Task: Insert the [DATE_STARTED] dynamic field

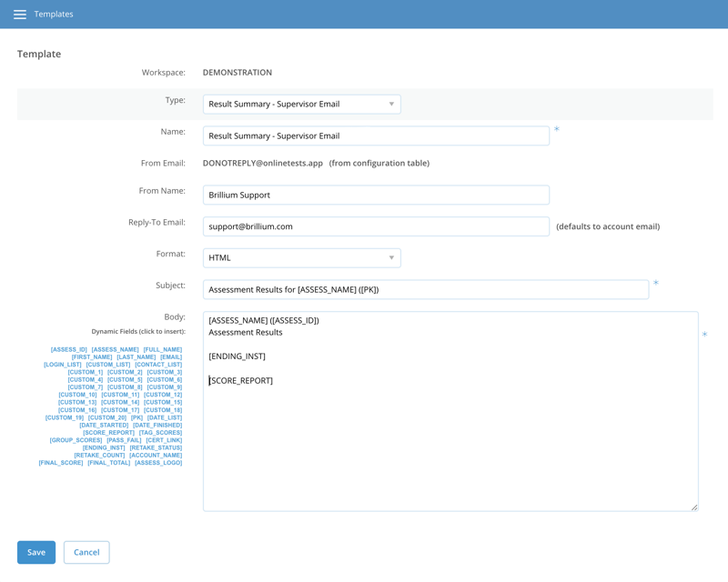Action: (x=104, y=425)
